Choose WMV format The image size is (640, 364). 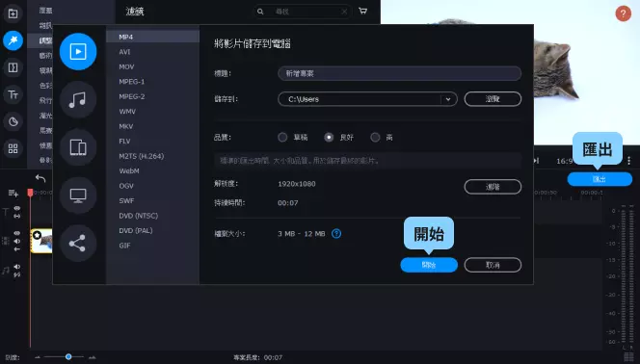(x=152, y=112)
